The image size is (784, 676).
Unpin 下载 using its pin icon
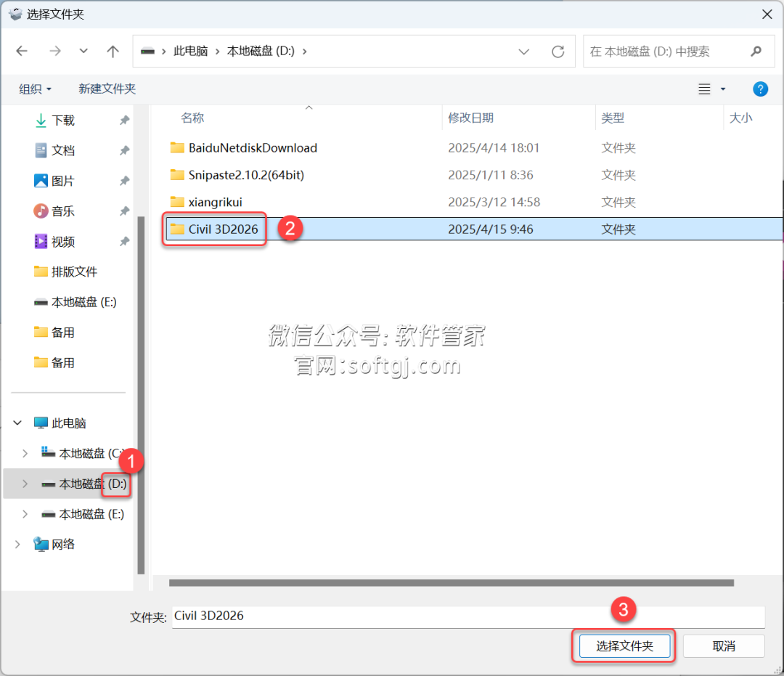[x=125, y=121]
